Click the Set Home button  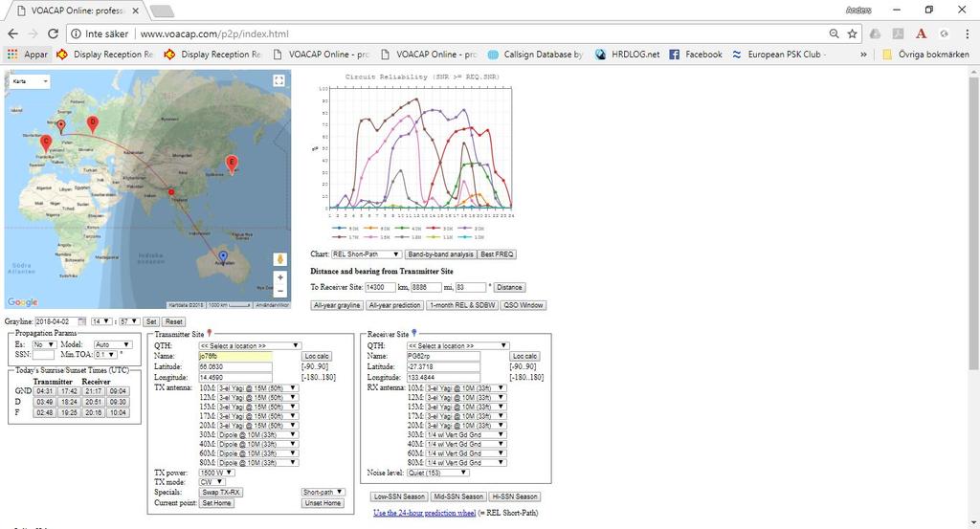[x=216, y=503]
